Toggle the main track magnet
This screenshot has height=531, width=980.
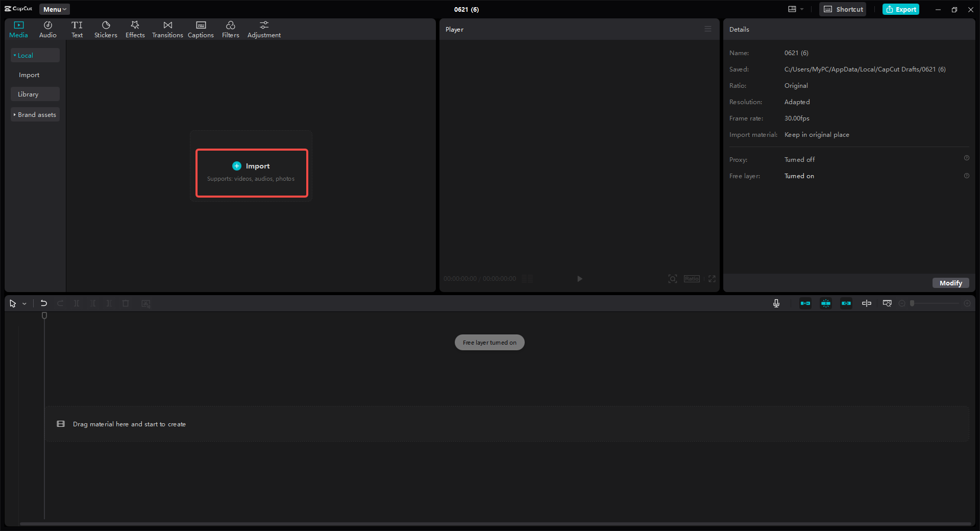tap(805, 303)
